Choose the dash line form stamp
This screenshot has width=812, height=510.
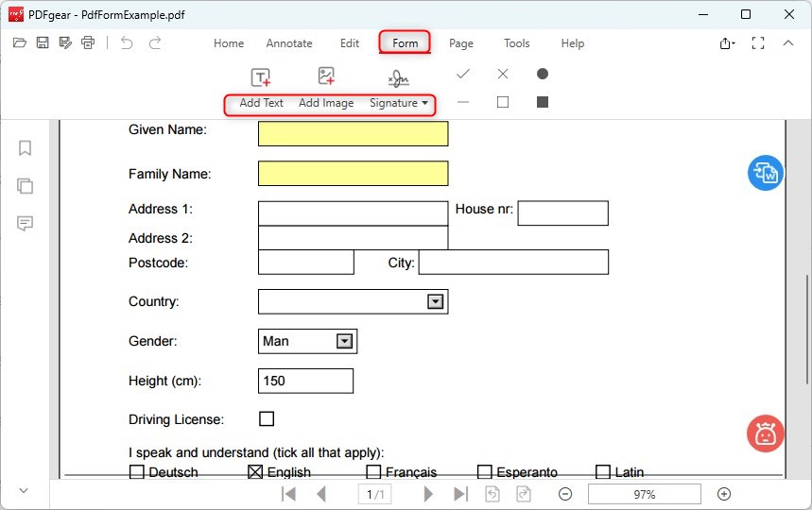(463, 102)
